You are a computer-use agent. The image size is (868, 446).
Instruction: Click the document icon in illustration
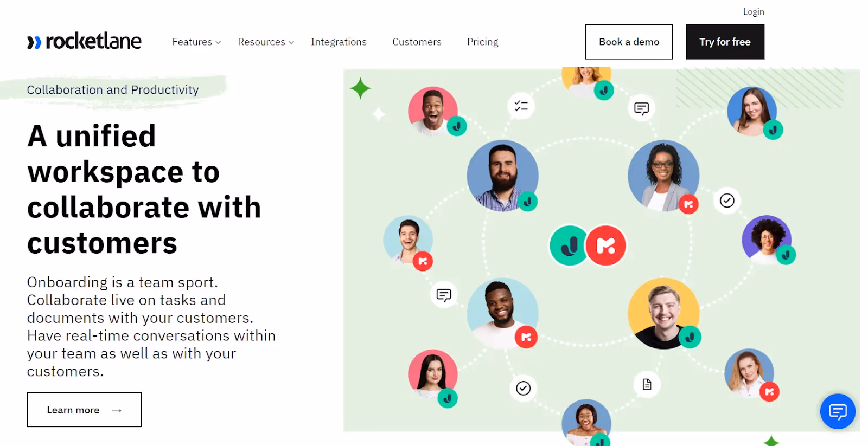coord(647,384)
